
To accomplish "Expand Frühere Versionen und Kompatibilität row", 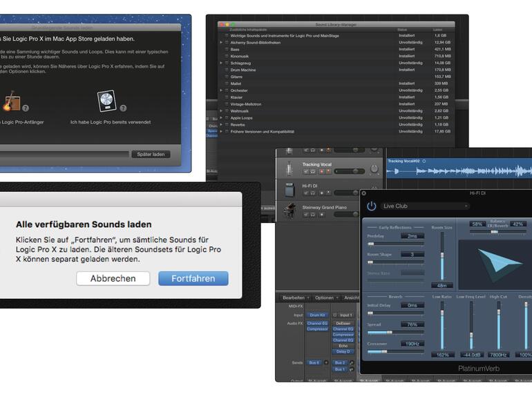I will tap(221, 131).
